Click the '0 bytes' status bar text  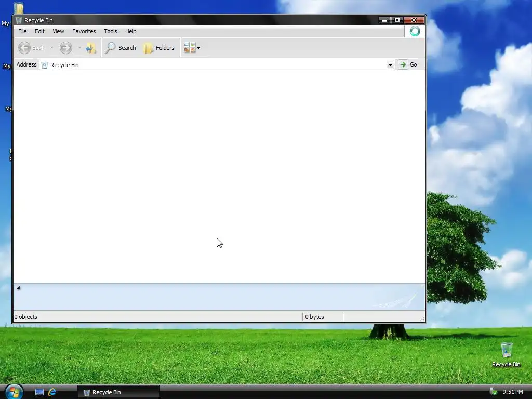coord(314,317)
